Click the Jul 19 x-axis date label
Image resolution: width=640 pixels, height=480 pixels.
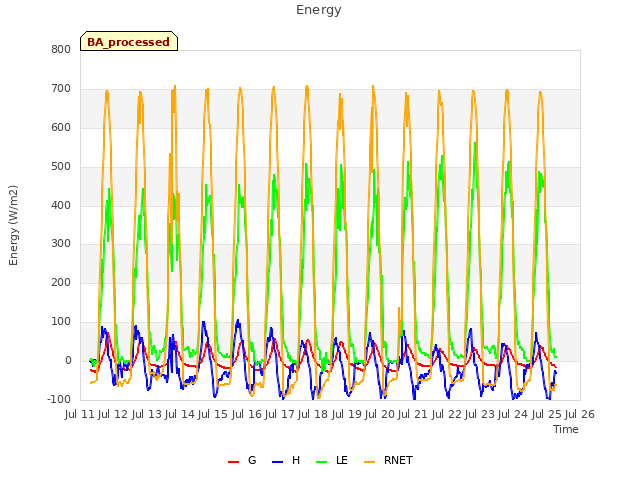coord(347,414)
